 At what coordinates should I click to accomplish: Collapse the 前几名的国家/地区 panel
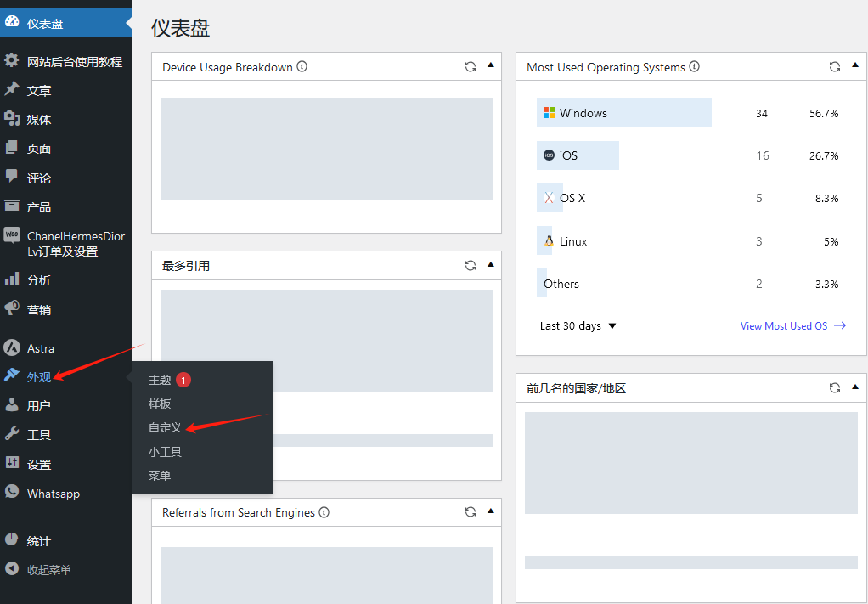click(855, 387)
